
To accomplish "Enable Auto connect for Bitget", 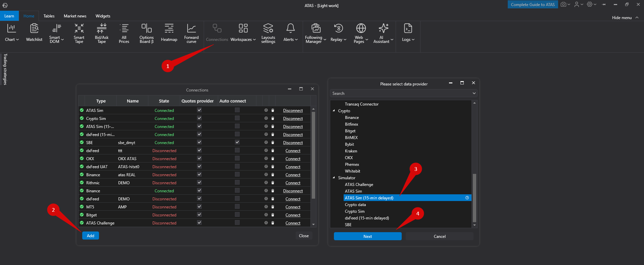I will (x=237, y=215).
